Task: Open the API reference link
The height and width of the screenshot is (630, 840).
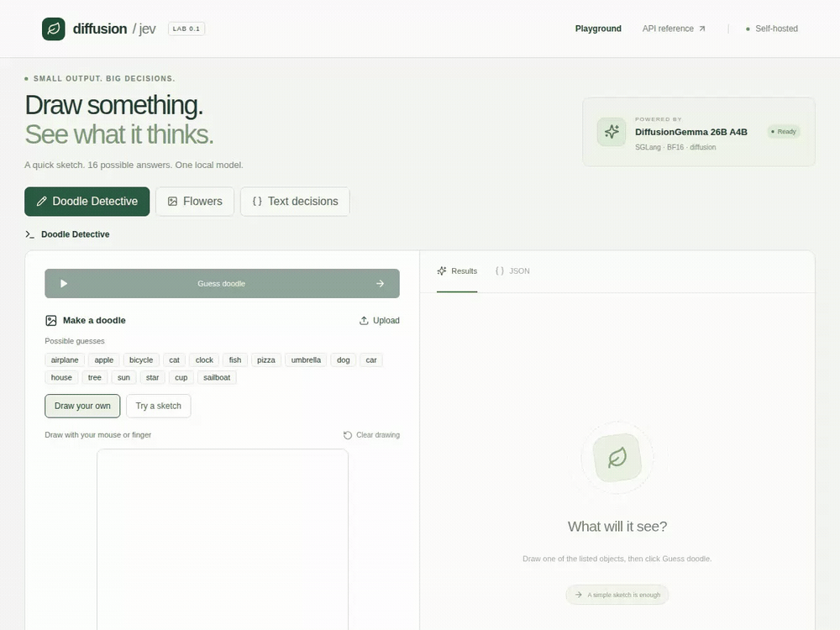Action: (x=674, y=29)
